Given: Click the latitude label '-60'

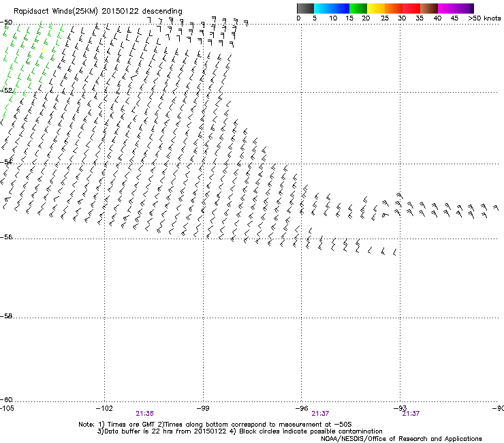Looking at the screenshot, I should [6, 399].
